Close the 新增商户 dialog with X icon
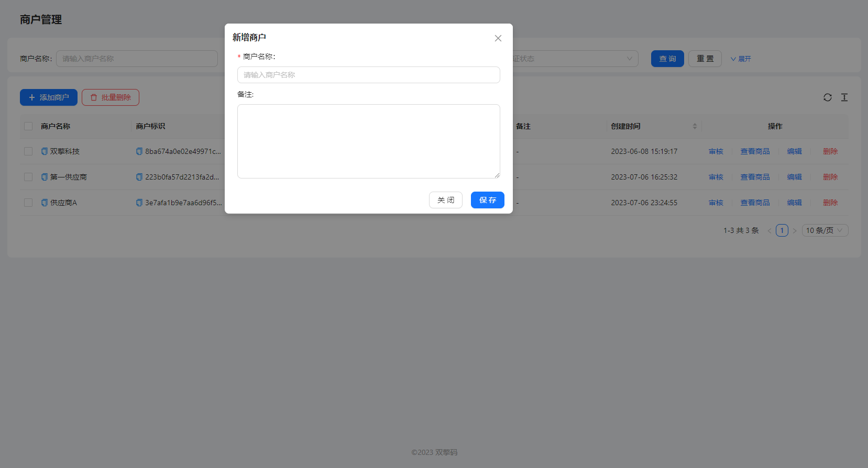The height and width of the screenshot is (468, 868). coord(498,38)
